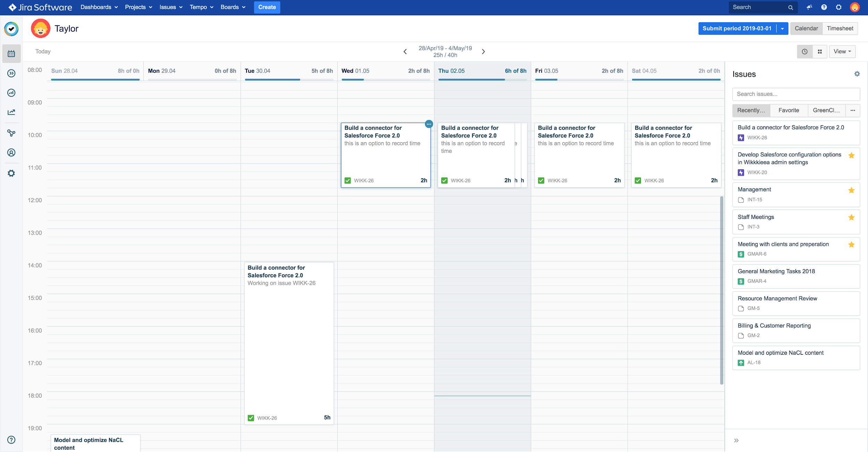
Task: Open the people profile icon in sidebar
Action: pyautogui.click(x=11, y=152)
